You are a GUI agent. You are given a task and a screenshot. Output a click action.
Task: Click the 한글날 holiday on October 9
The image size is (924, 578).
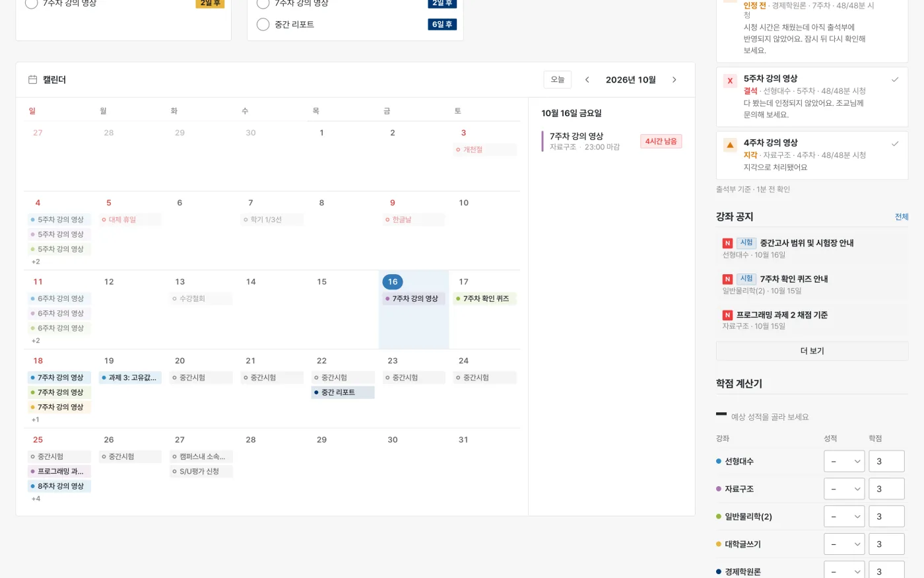point(414,219)
